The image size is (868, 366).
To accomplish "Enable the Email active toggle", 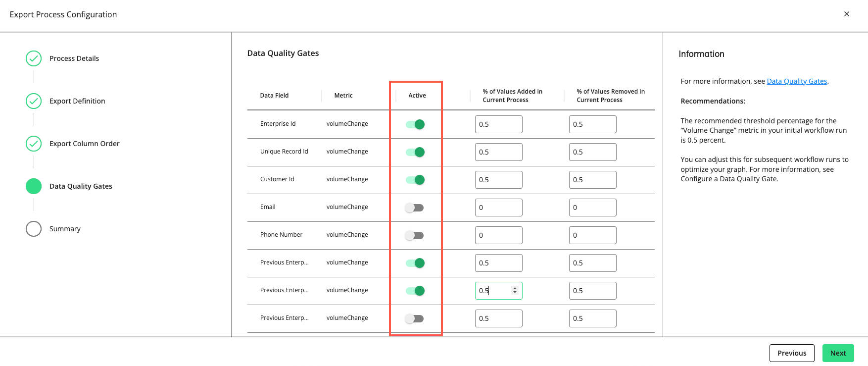I will [x=414, y=208].
